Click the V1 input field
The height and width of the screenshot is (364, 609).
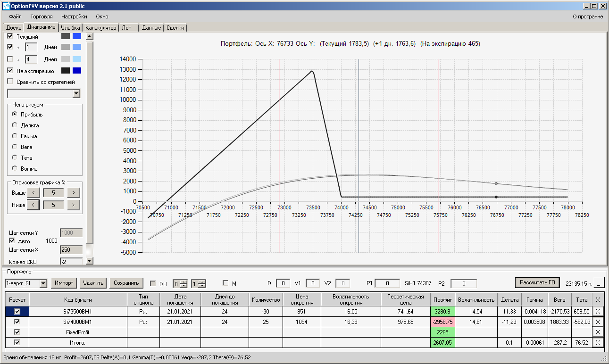click(x=313, y=283)
